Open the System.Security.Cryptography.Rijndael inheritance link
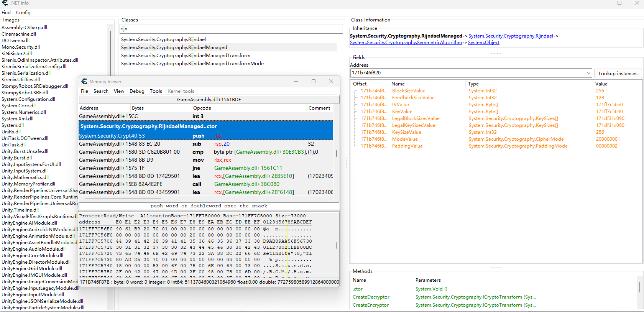The width and height of the screenshot is (644, 312). click(510, 36)
